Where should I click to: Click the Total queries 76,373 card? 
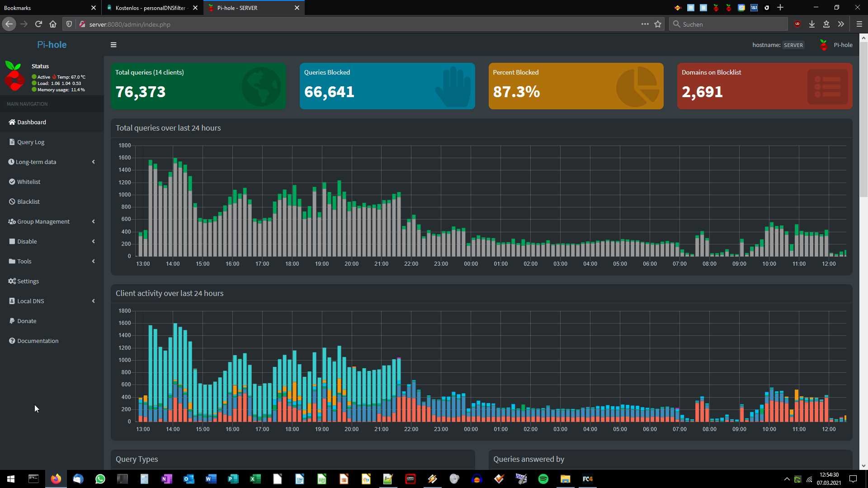pyautogui.click(x=198, y=86)
